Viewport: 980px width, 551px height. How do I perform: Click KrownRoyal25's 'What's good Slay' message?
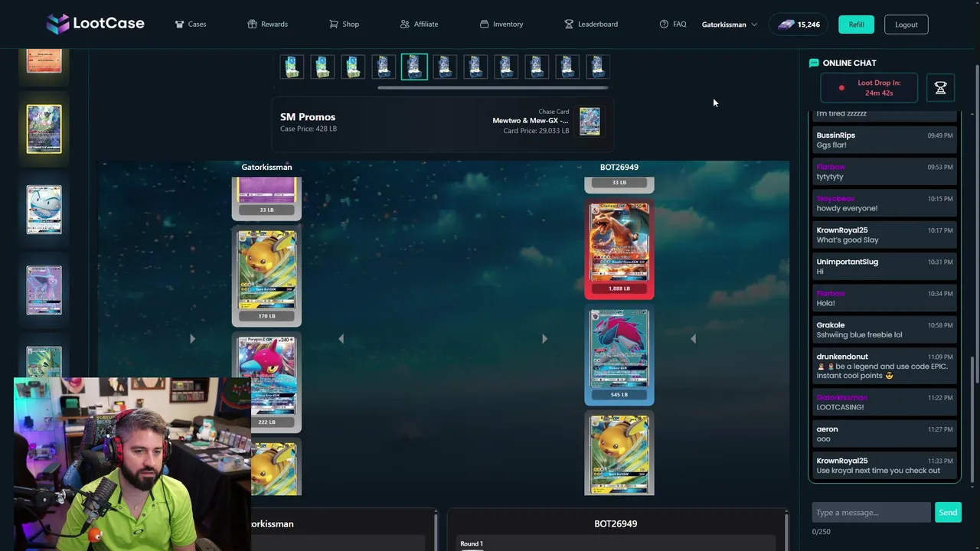884,235
